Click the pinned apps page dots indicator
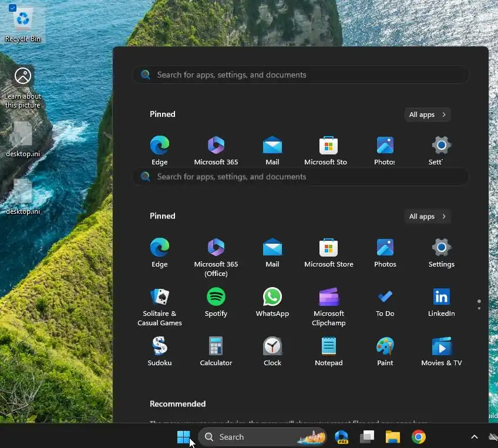The width and height of the screenshot is (498, 448). coord(479,304)
